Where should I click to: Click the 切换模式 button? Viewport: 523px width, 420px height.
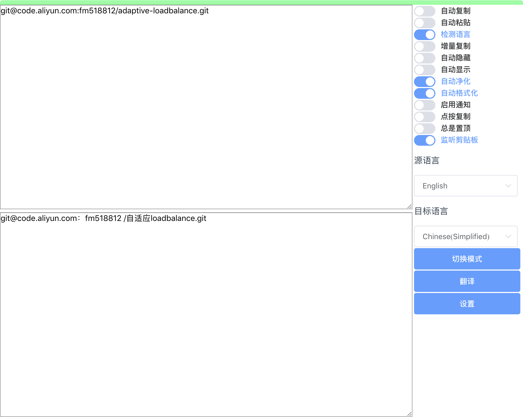467,259
